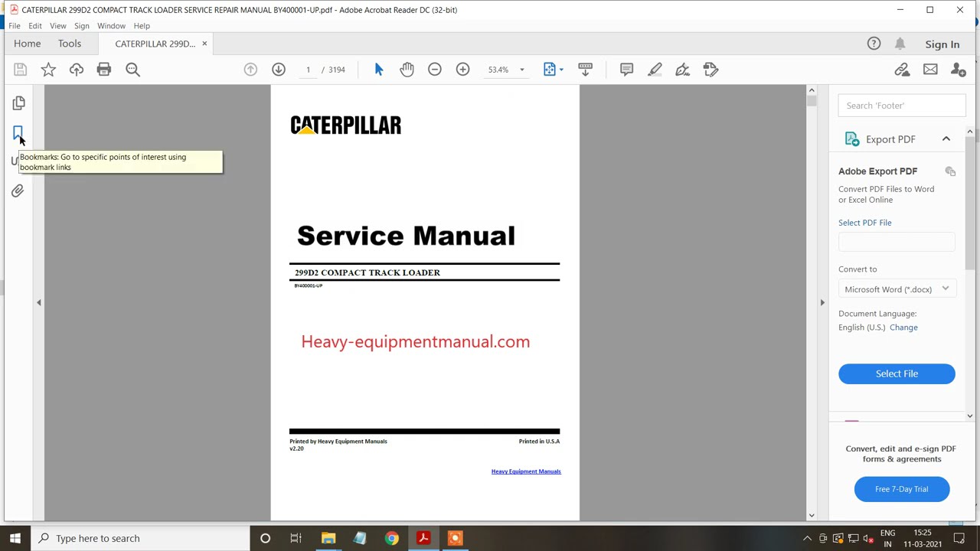Image resolution: width=980 pixels, height=551 pixels.
Task: Click Select PDF File link
Action: [865, 223]
